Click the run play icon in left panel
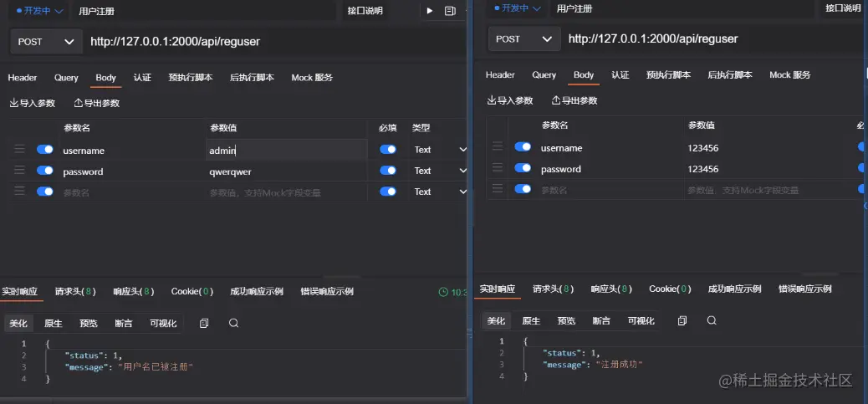 430,11
